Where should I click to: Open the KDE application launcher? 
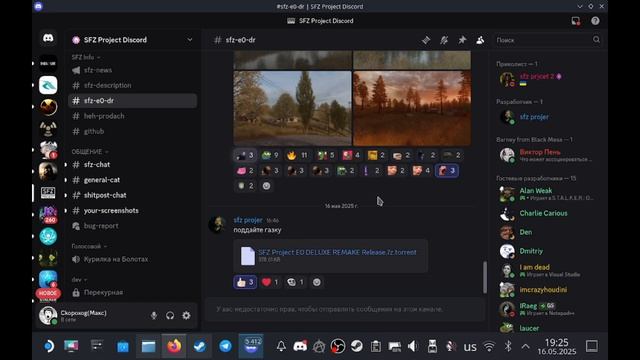pyautogui.click(x=48, y=346)
